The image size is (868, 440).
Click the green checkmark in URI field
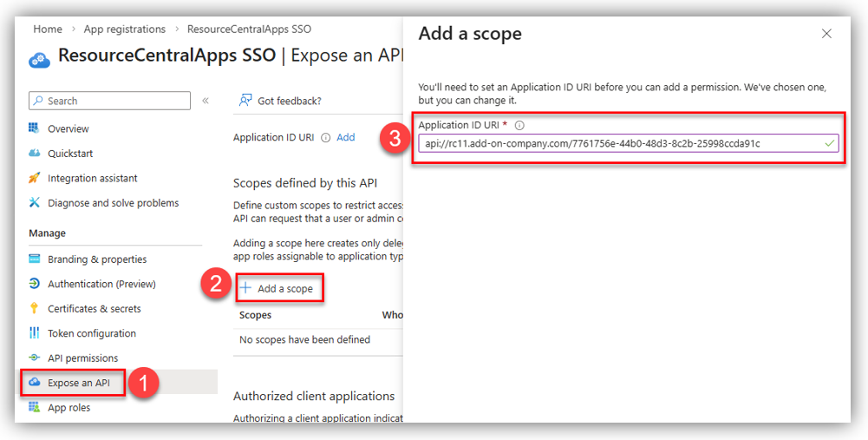tap(829, 143)
